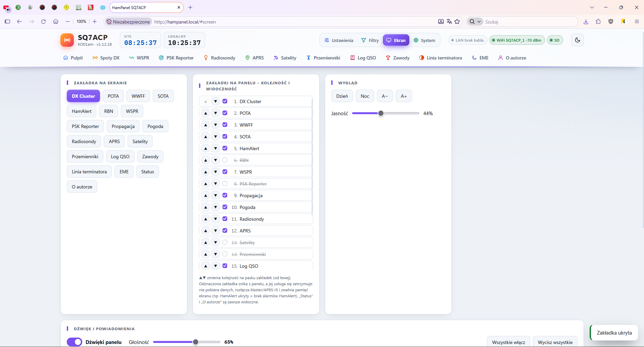Toggle dark mode moon icon
Viewport: 644px width, 347px height.
[577, 40]
